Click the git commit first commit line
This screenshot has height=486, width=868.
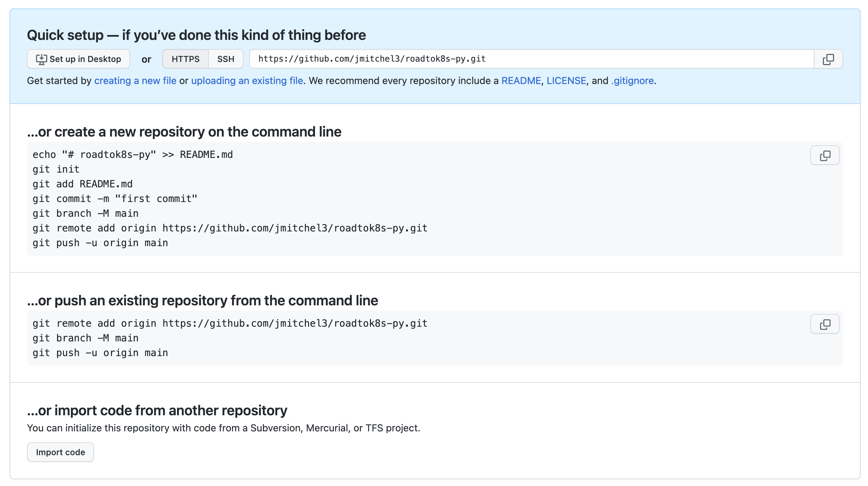point(115,199)
